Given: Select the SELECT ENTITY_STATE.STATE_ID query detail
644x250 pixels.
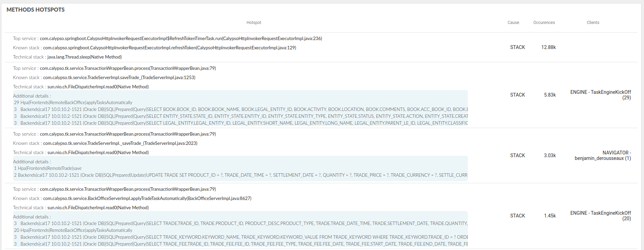Looking at the screenshot, I should pos(241,116).
